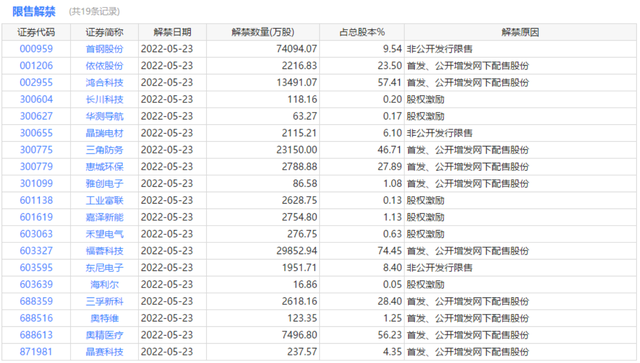The image size is (640, 363).
Task: Open the 华测导航 stock name link
Action: click(x=104, y=116)
